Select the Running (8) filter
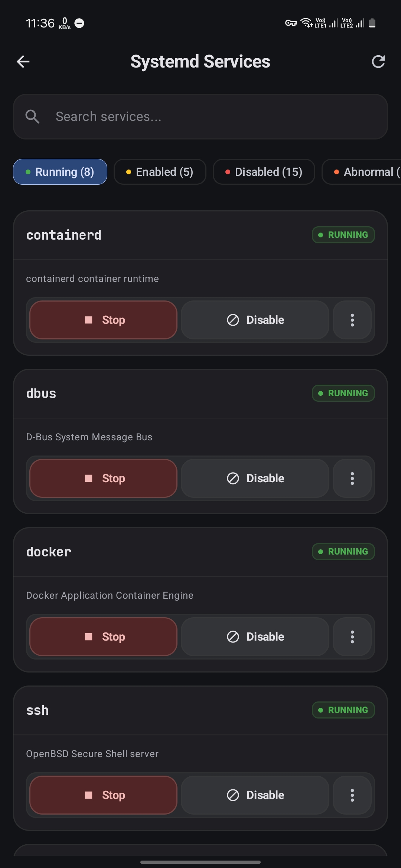401x868 pixels. tap(60, 172)
